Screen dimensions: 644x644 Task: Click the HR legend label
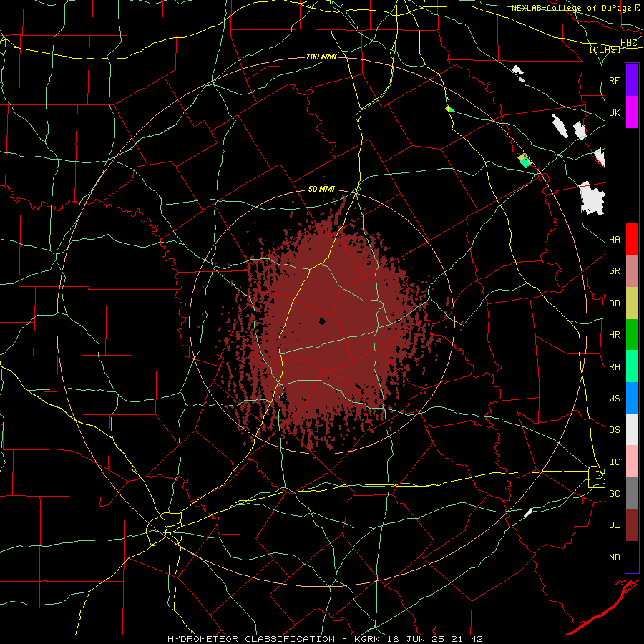tap(615, 335)
